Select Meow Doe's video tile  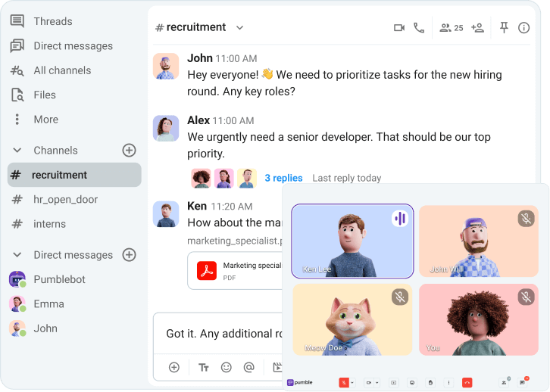point(352,320)
